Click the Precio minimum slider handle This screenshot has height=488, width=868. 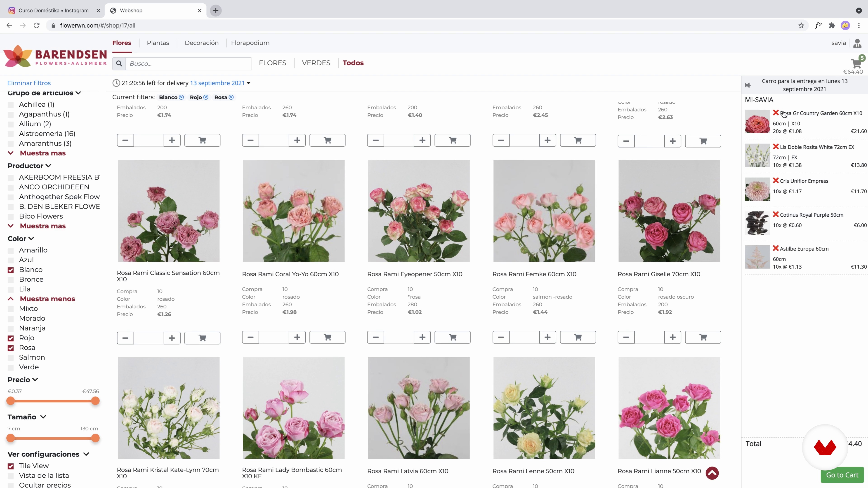[x=11, y=401]
